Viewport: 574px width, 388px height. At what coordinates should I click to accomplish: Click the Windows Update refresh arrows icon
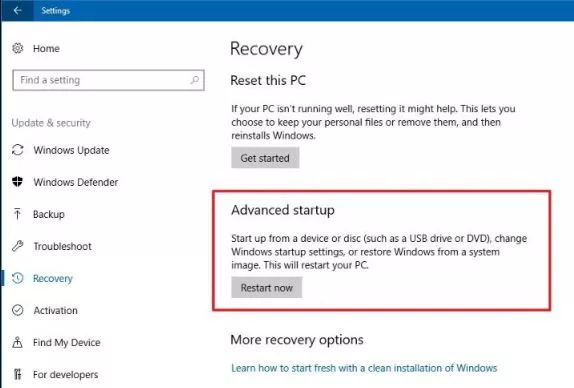[18, 150]
